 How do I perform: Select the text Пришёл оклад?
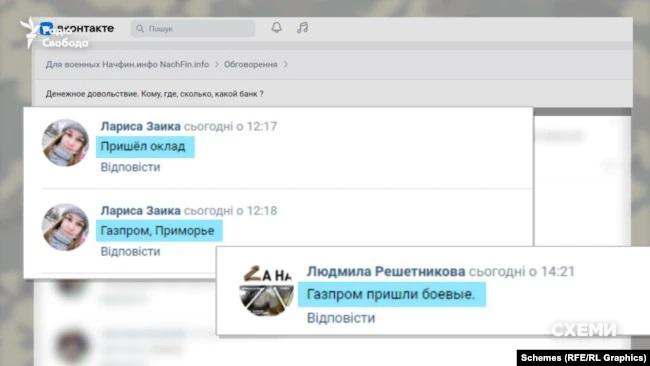click(x=143, y=147)
